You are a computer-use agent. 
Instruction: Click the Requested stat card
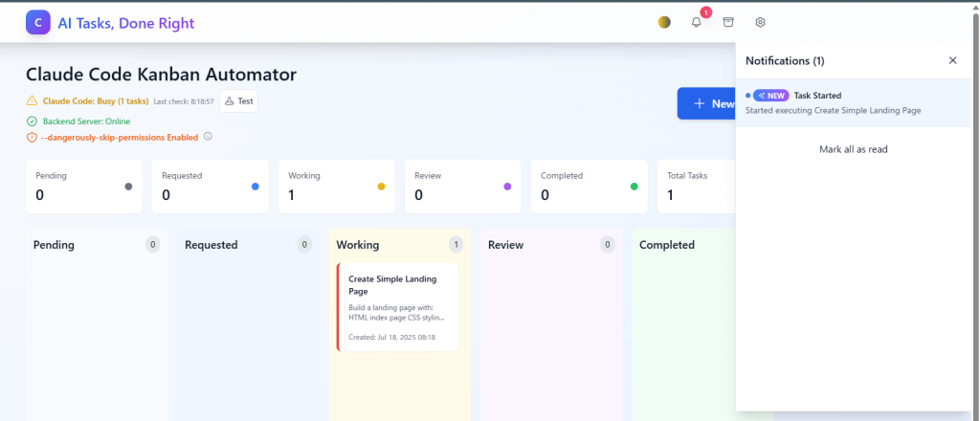click(210, 187)
